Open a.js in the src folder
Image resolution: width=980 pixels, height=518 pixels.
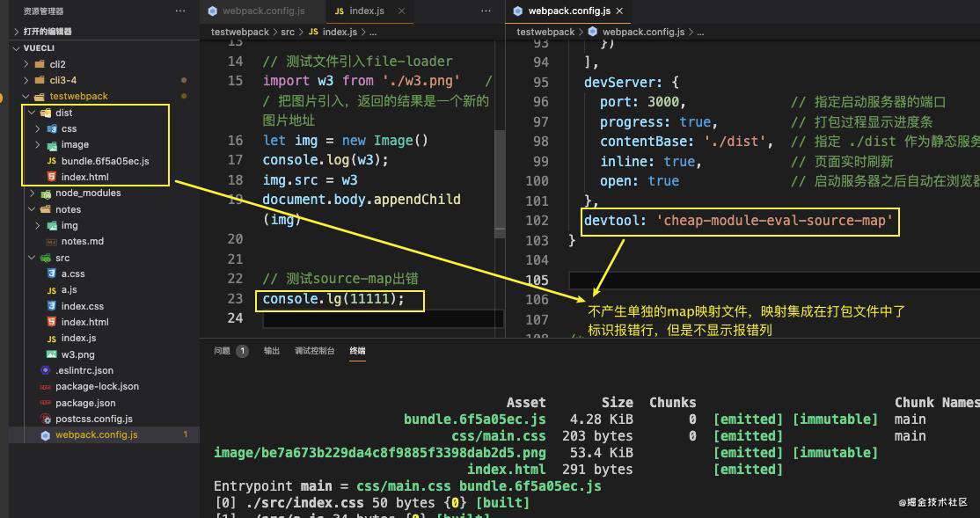tap(70, 290)
